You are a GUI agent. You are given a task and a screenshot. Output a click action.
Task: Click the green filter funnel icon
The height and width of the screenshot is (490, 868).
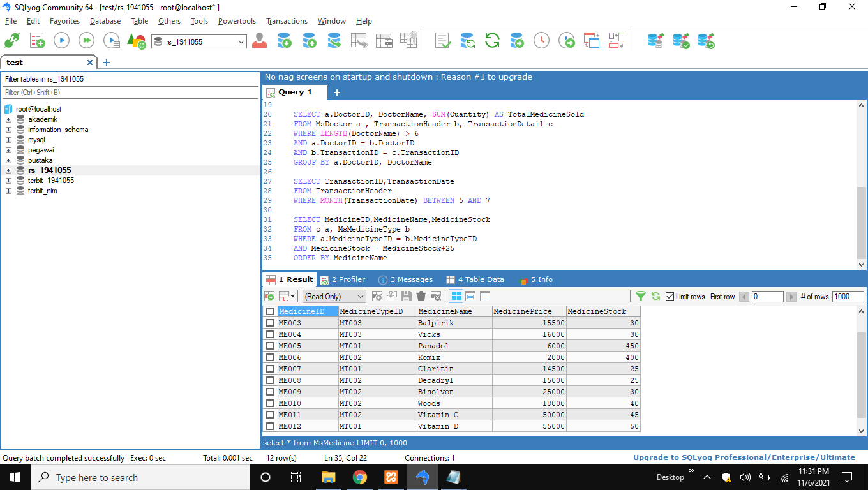tap(641, 296)
